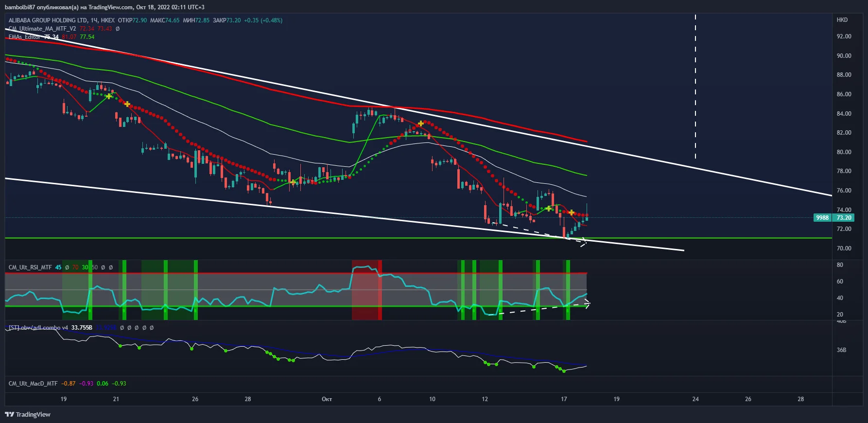Click the open value ОТКР72.90
This screenshot has height=423, width=868.
click(x=132, y=20)
